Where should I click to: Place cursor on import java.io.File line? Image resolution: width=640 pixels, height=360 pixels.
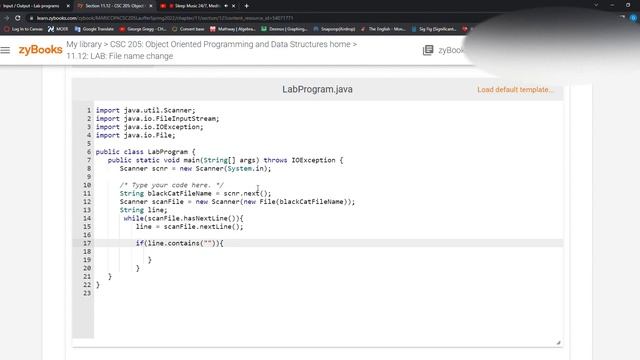(x=136, y=135)
